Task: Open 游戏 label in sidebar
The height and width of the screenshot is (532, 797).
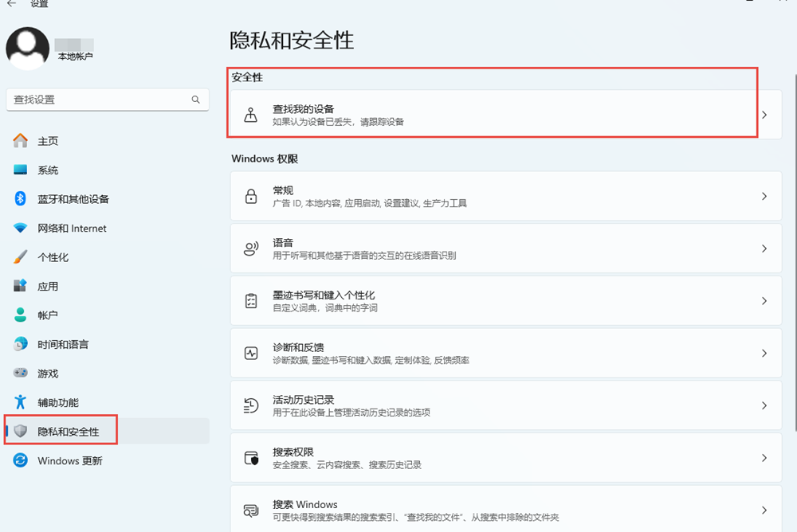Action: click(x=48, y=374)
